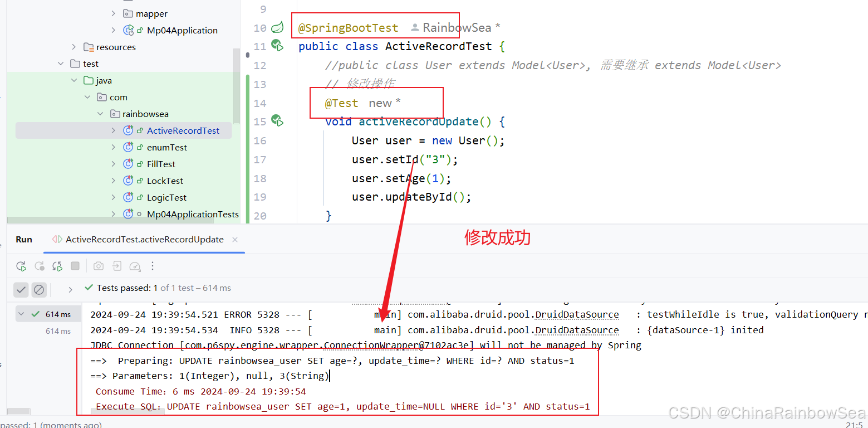Click the horizontal scrollbar at bottom left
The height and width of the screenshot is (428, 868).
18,411
